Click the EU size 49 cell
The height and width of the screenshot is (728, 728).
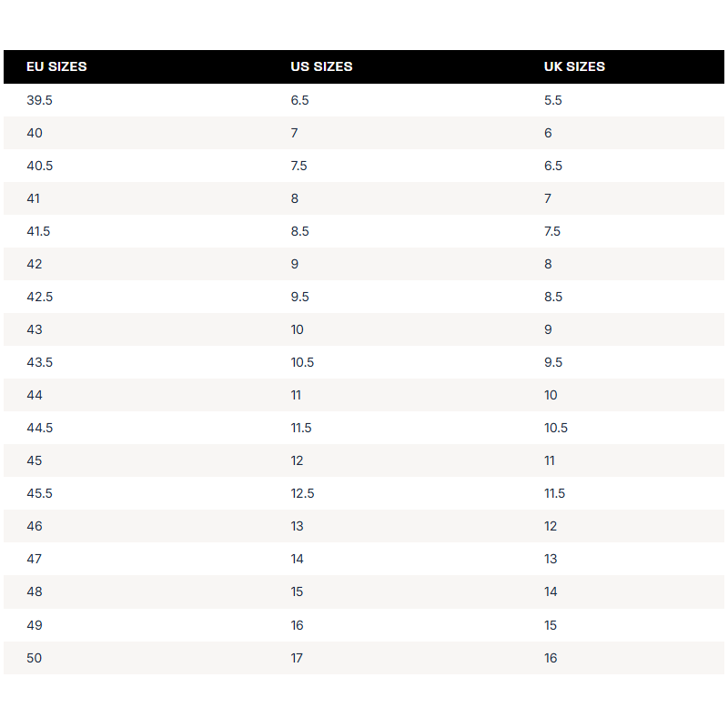click(x=35, y=625)
